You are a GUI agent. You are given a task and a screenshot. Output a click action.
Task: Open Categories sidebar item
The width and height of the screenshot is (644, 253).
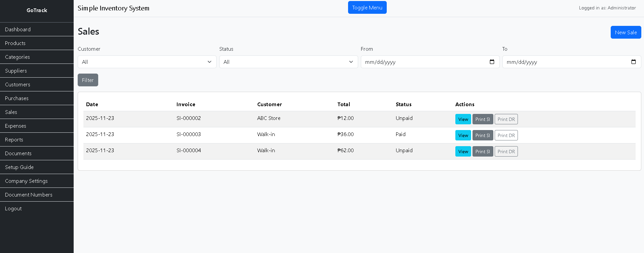(37, 57)
